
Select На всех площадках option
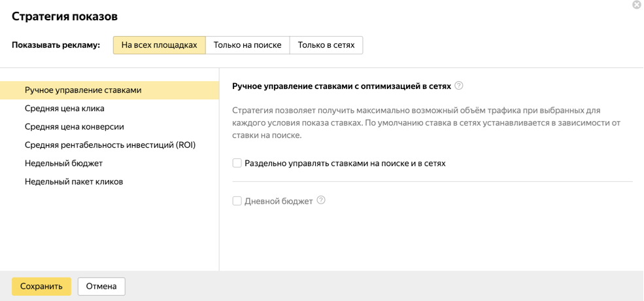[x=159, y=44]
